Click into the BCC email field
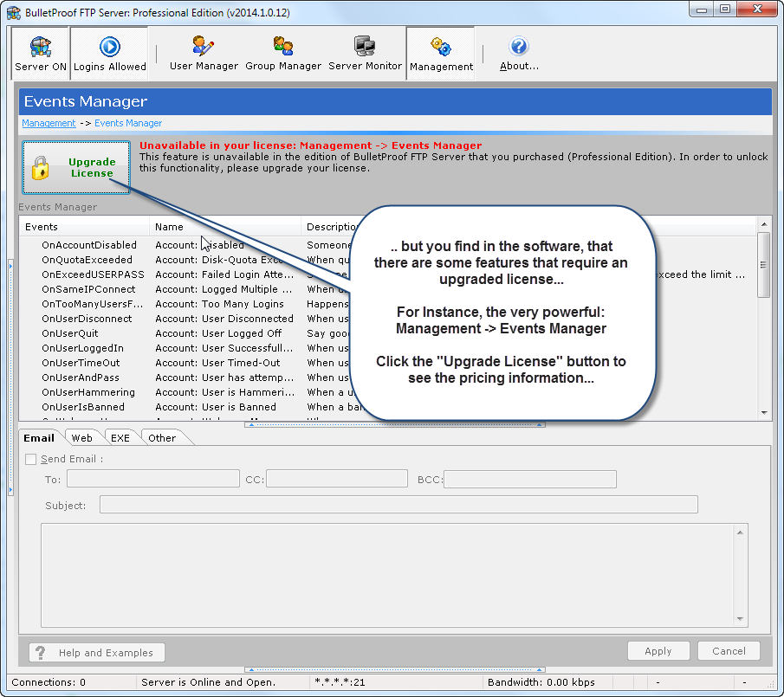Viewport: 784px width, 697px height. [x=530, y=479]
